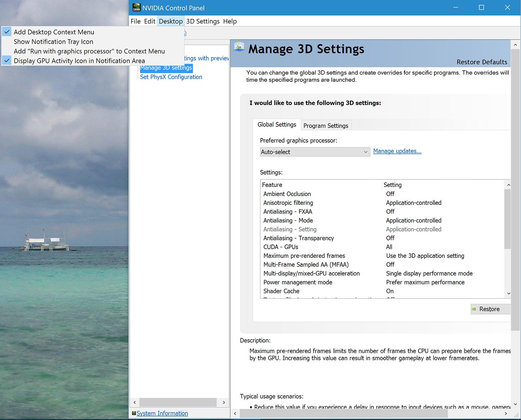The image size is (521, 420).
Task: Select the Multi-Frame Sampled AA (MFAA) row
Action: click(x=383, y=264)
